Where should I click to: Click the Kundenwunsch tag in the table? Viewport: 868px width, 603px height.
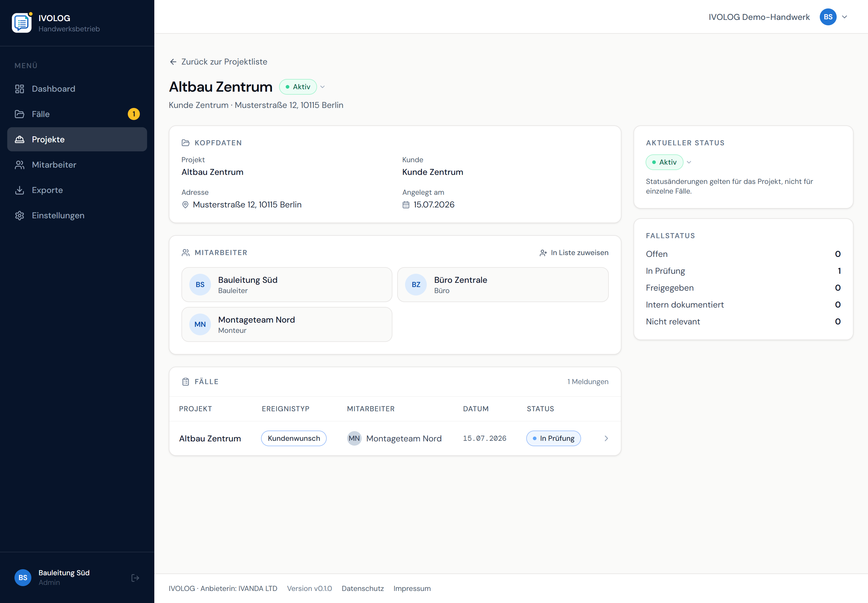pyautogui.click(x=294, y=438)
